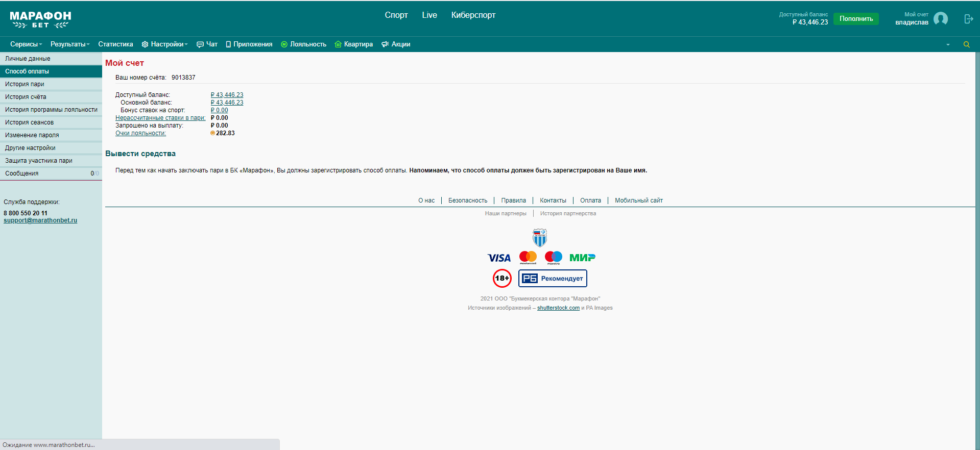The height and width of the screenshot is (450, 980).
Task: Click the support@marathonbet.ru email link
Action: coord(40,220)
